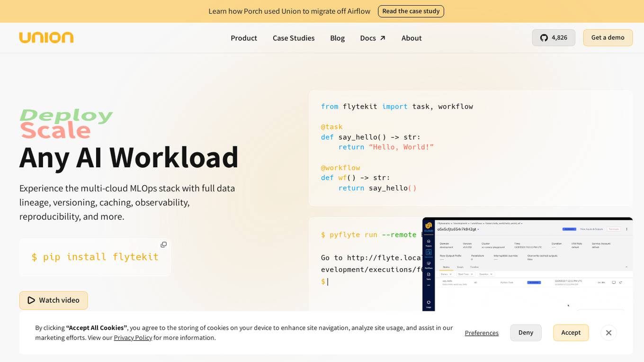Viewport: 644px width, 362px height.
Task: Open the Privacy Policy link
Action: click(x=133, y=338)
